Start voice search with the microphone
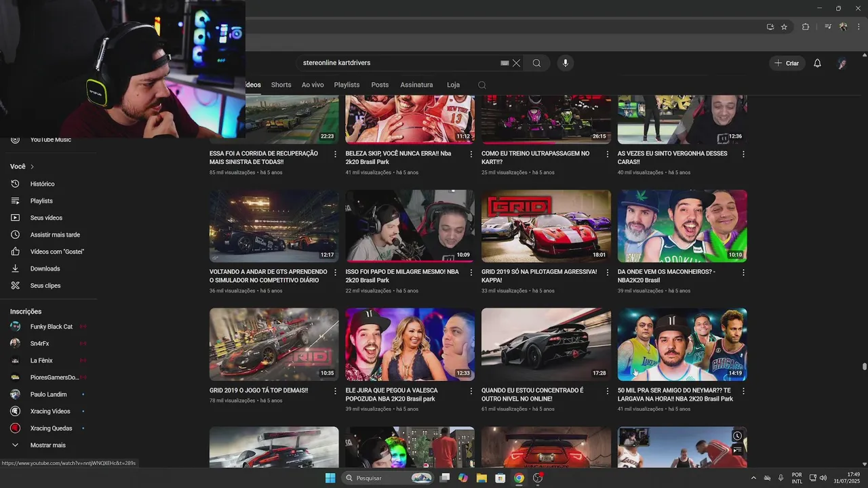This screenshot has width=868, height=488. pyautogui.click(x=566, y=63)
